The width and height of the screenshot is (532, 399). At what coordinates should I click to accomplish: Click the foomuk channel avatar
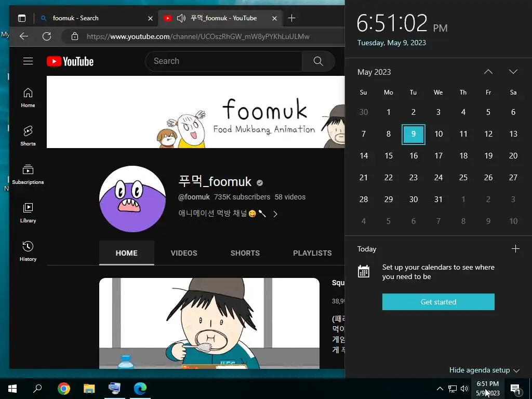[132, 199]
